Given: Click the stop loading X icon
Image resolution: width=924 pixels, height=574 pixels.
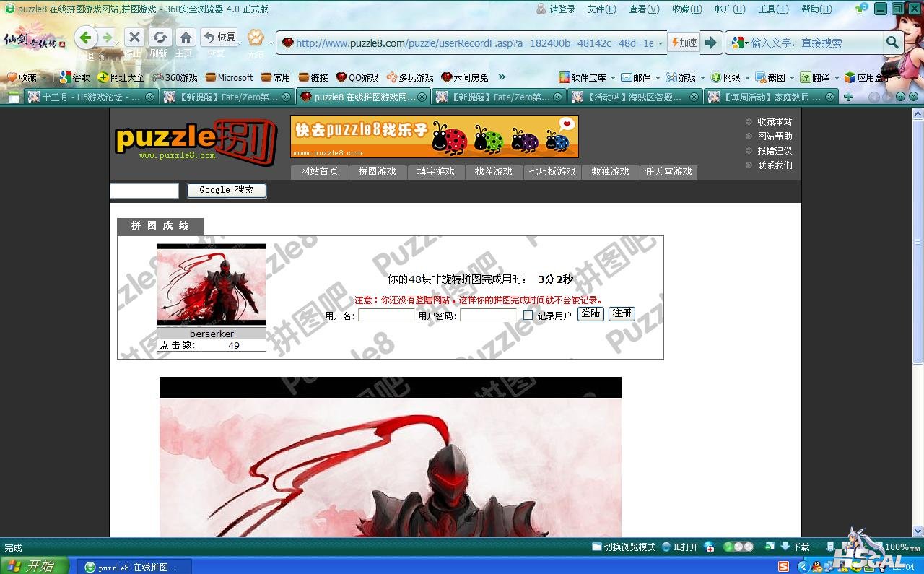Looking at the screenshot, I should pyautogui.click(x=134, y=38).
